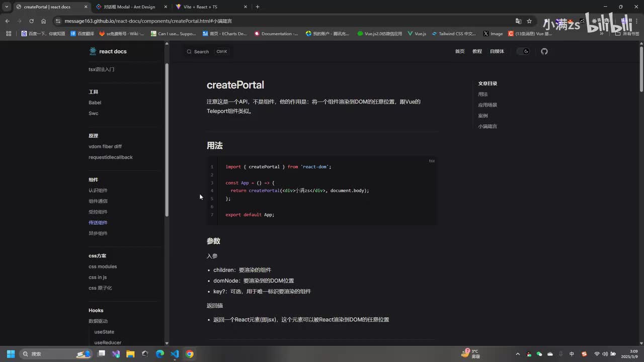Jump to 用法 in the 文章目录 outline
This screenshot has height=362, width=644.
483,94
